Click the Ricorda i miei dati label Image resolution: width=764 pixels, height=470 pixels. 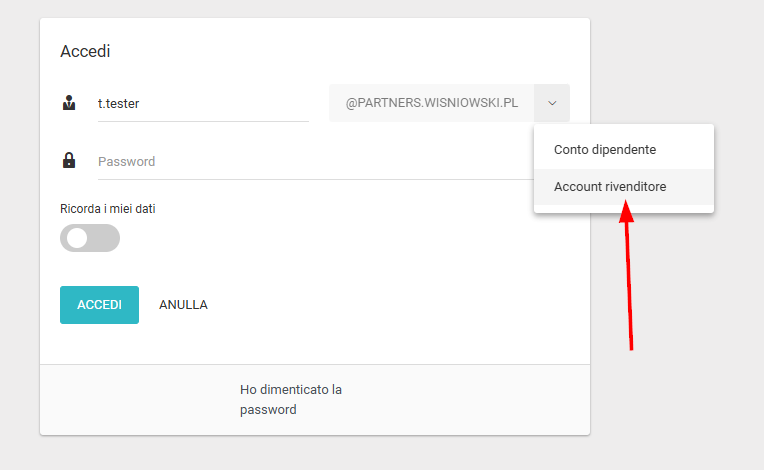pos(108,209)
